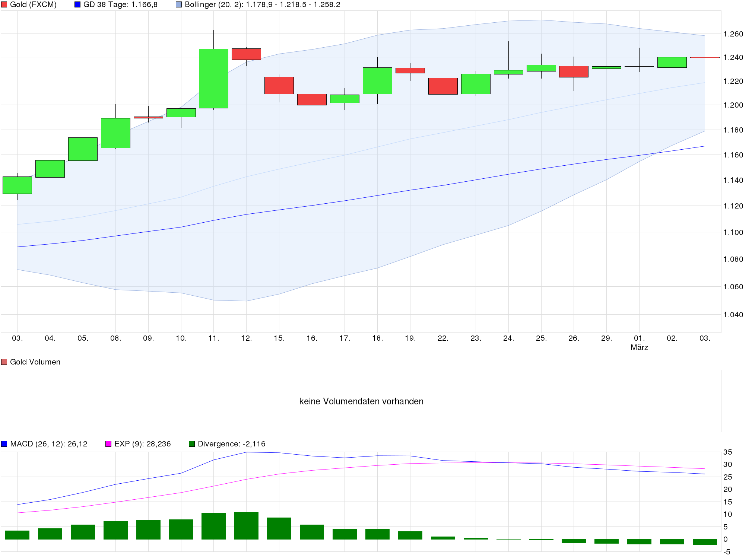Click the Gold Volumen legend swatch
752x560 pixels.
pos(4,362)
